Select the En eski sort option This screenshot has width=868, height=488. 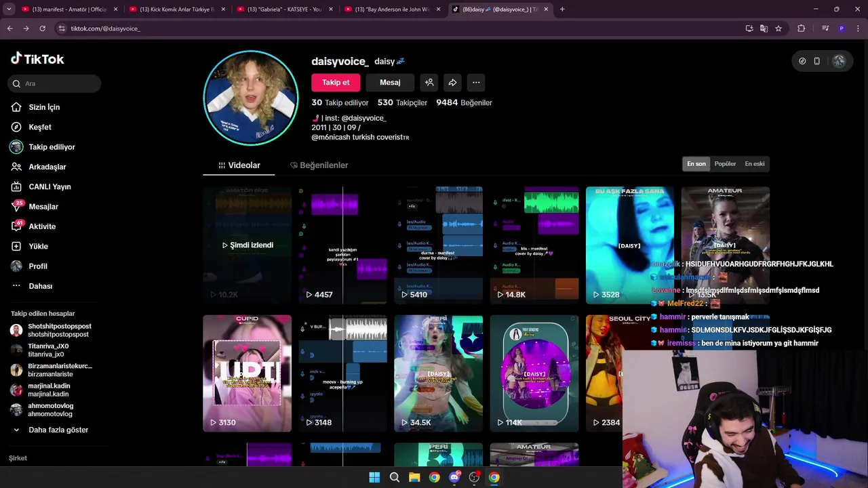[754, 164]
